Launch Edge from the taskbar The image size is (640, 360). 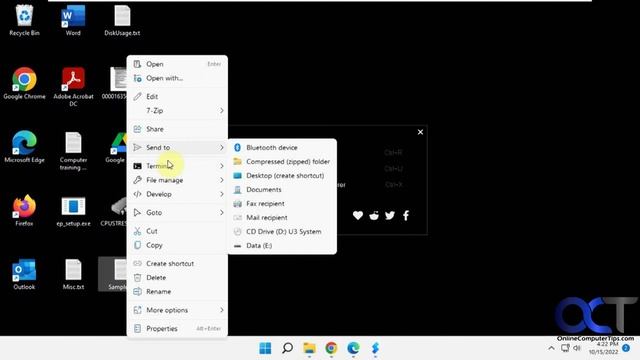click(x=353, y=348)
